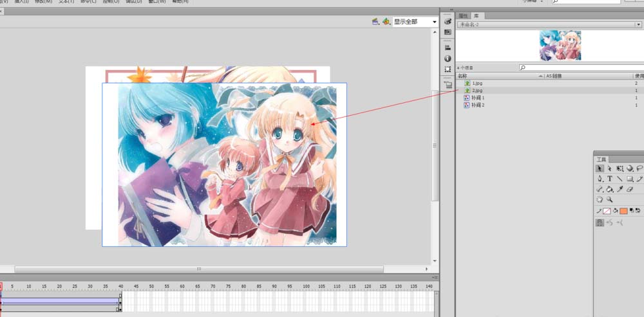Select the Bone tool
This screenshot has height=317, width=644.
click(x=600, y=189)
